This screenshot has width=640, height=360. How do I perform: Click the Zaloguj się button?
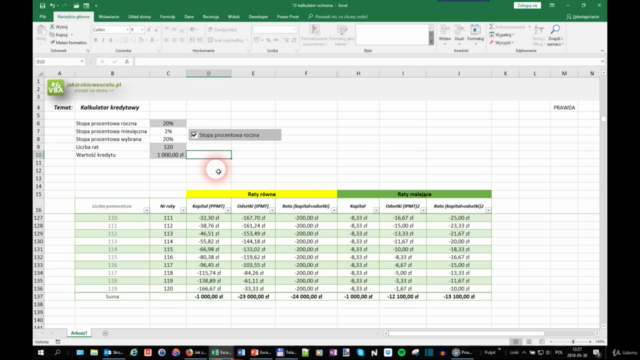[527, 5]
